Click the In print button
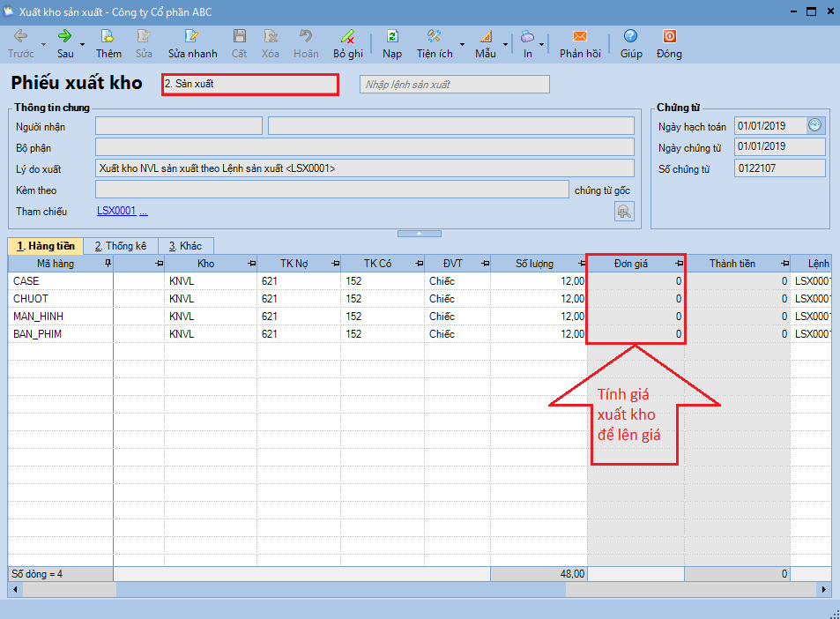Image resolution: width=840 pixels, height=619 pixels. click(528, 43)
